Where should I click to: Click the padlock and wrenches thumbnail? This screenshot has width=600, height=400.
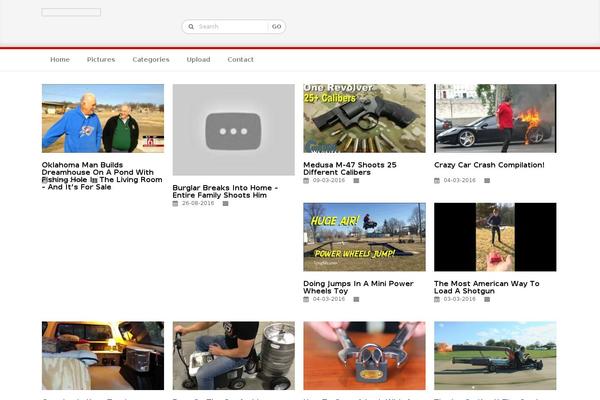coord(365,356)
